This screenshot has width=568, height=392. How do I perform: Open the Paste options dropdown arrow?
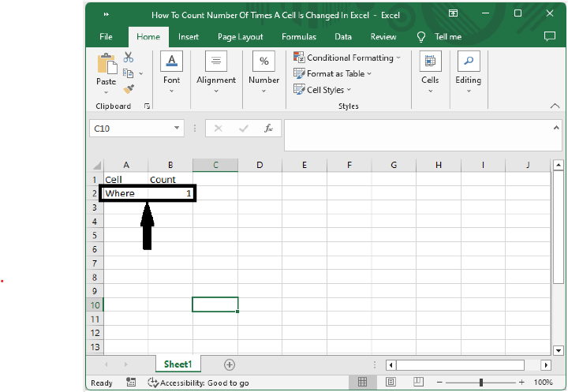(106, 92)
